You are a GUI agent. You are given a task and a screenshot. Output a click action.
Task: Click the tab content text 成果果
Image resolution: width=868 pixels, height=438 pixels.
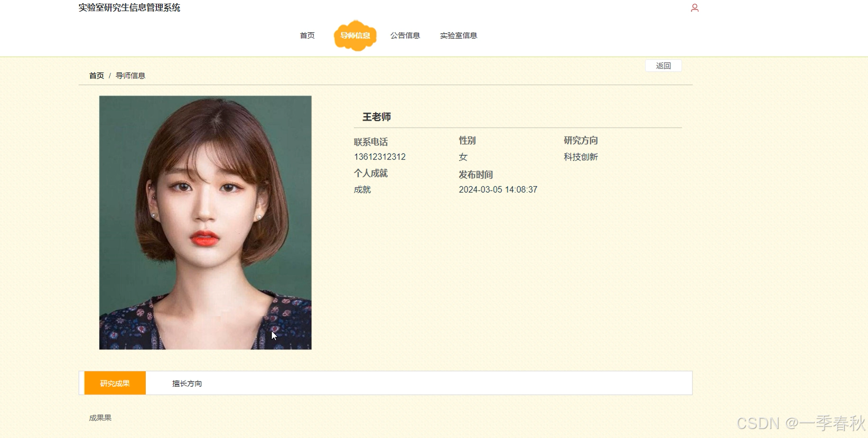(100, 417)
